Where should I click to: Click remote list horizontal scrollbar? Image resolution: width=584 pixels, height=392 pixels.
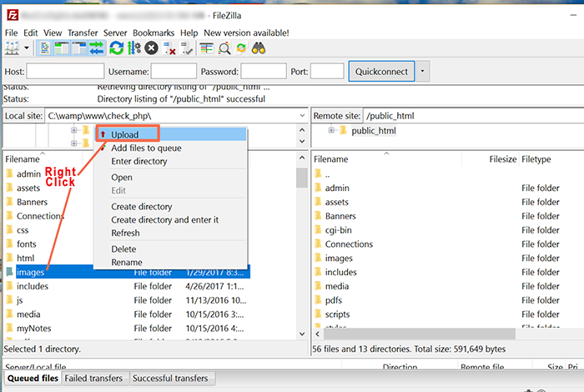click(420, 334)
